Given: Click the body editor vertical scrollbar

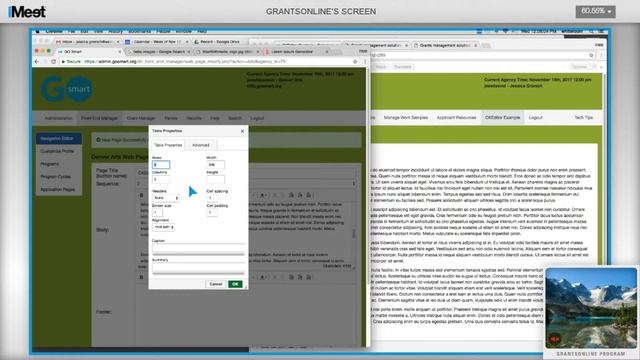Looking at the screenshot, I should click(354, 233).
